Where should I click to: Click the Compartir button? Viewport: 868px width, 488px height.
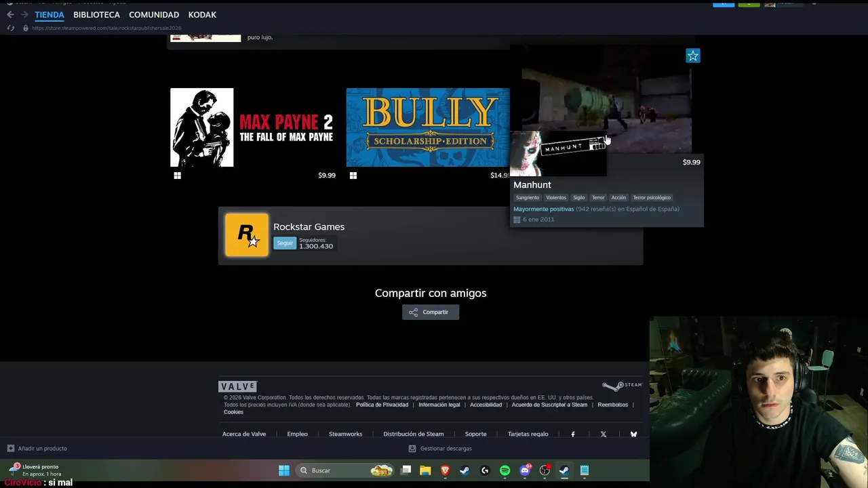431,312
